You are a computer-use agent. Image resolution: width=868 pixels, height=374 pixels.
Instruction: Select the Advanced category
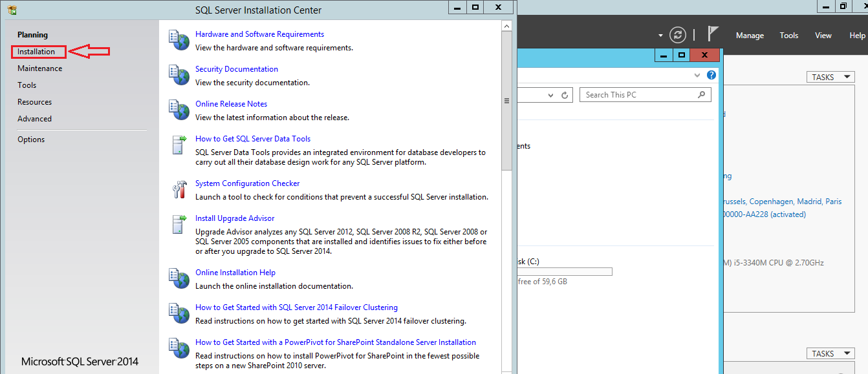click(x=34, y=119)
